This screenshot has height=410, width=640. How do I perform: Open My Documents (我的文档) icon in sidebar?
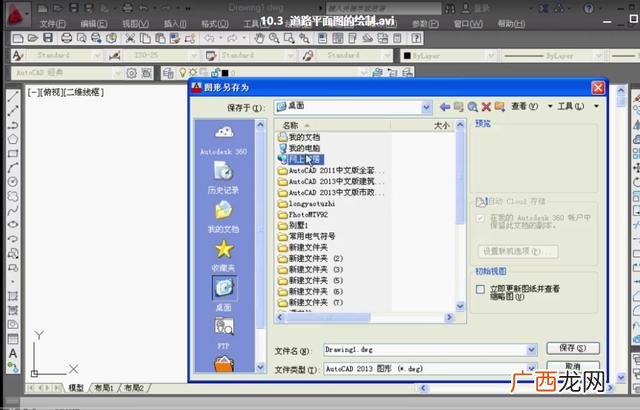point(223,211)
